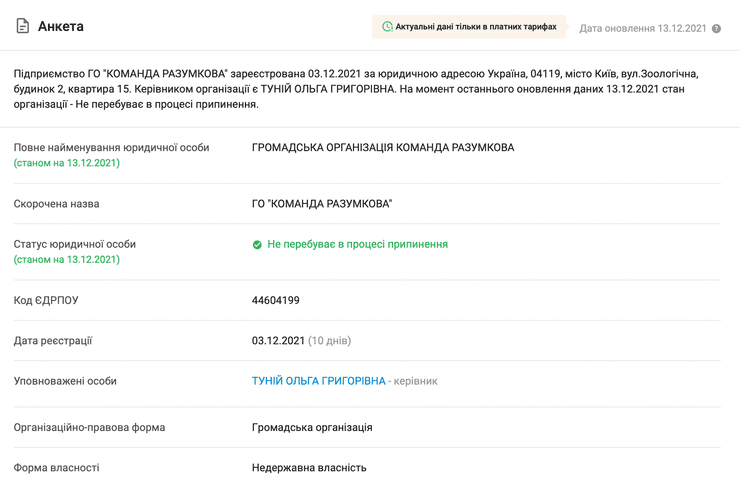The height and width of the screenshot is (484, 740).
Task: Open the ТУНІЙ ОЛЬГА ГРИГОРІВНА profile link
Action: pos(318,381)
